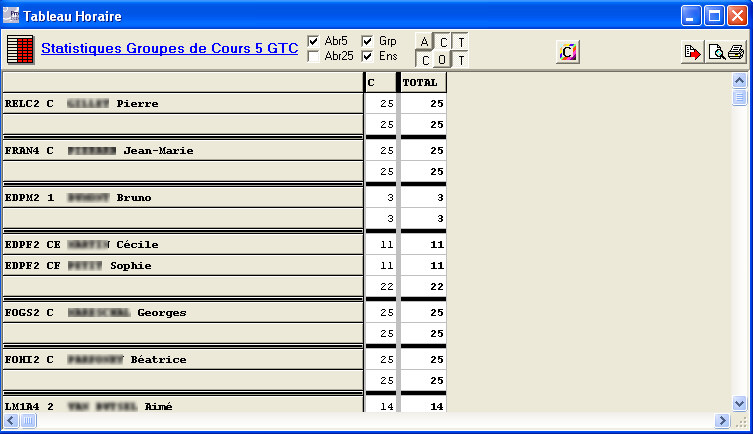
Task: Select the RELC2 C Pierre row
Action: pos(180,103)
